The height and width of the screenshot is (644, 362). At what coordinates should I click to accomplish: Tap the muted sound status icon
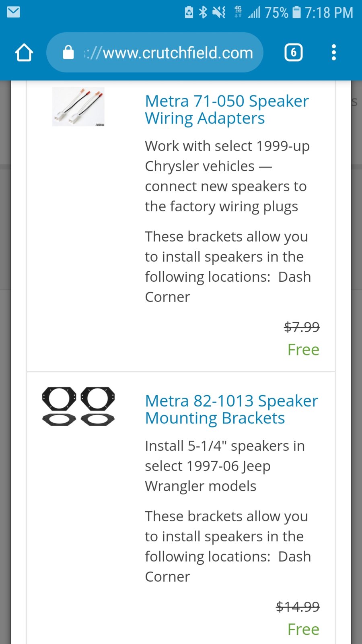219,12
